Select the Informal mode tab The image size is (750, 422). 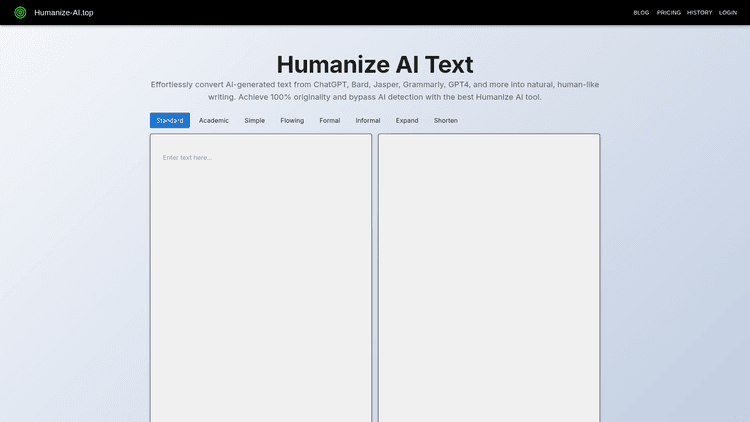(368, 121)
